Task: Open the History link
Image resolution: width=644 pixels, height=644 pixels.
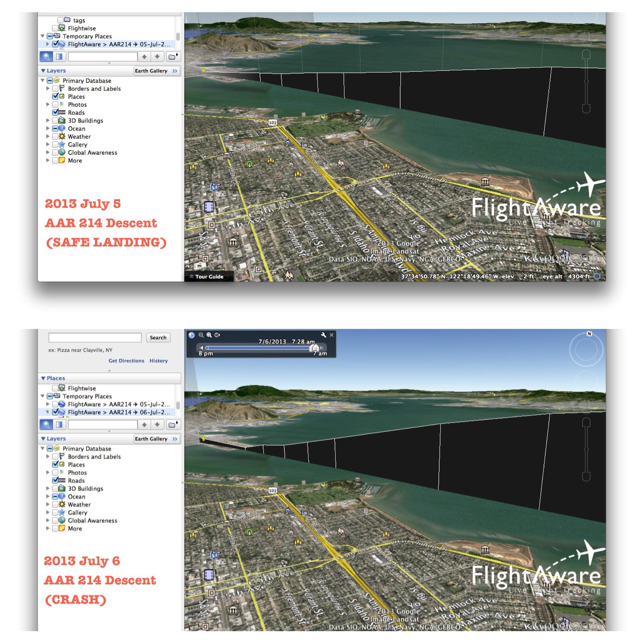Action: (158, 361)
